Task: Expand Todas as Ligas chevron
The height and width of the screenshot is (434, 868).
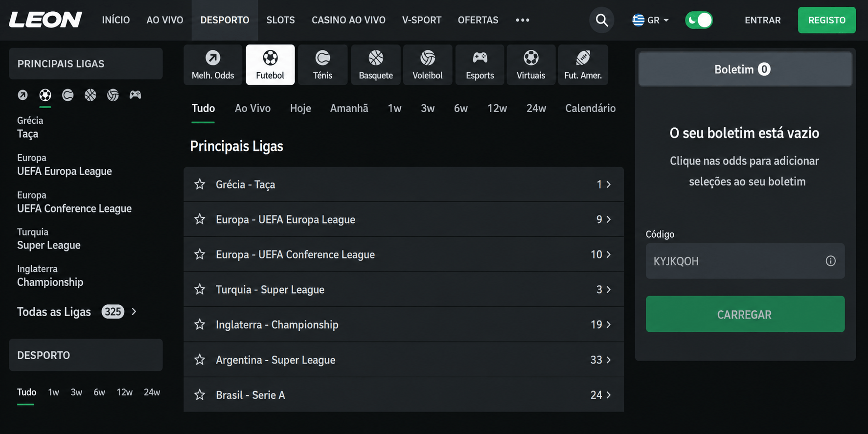Action: [x=134, y=312]
